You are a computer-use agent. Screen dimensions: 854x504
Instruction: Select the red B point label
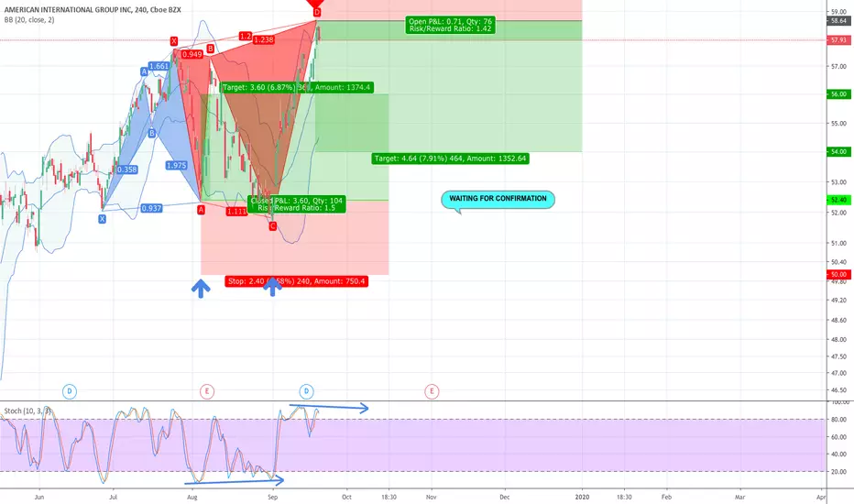tap(210, 49)
